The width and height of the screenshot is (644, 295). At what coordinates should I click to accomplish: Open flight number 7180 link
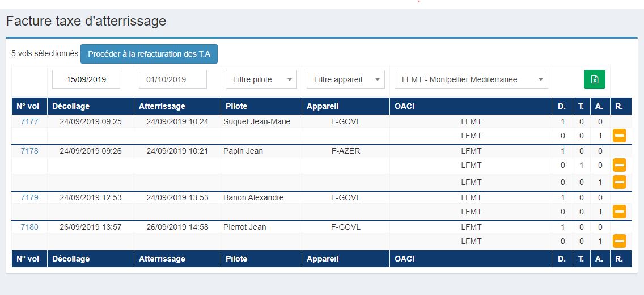pyautogui.click(x=29, y=227)
